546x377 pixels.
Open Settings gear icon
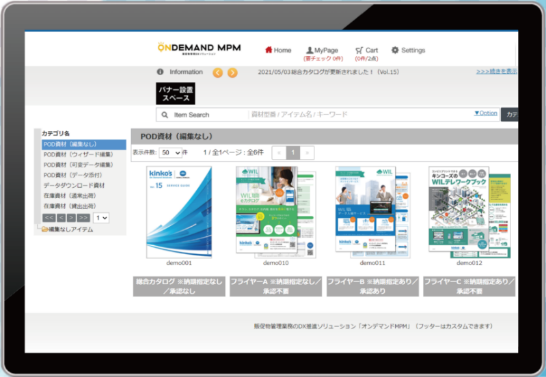(x=395, y=50)
